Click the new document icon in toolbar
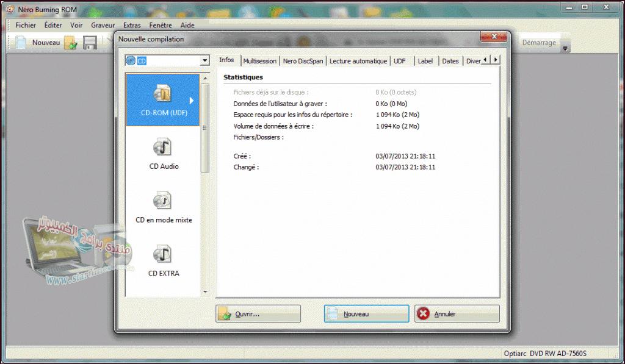Screen dimensions: 625x364 pyautogui.click(x=21, y=42)
